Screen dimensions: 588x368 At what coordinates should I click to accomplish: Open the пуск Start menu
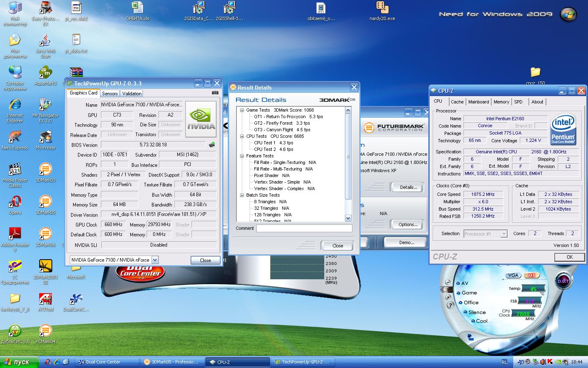[20, 362]
